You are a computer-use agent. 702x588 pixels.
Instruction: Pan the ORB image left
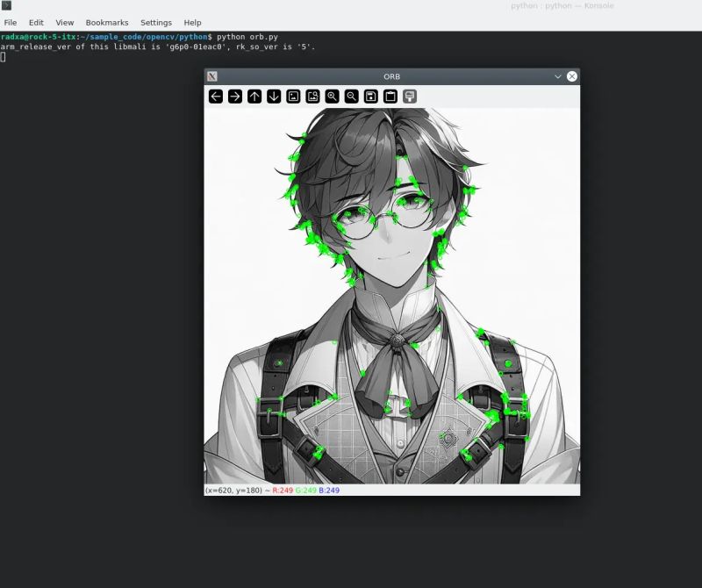pyautogui.click(x=217, y=97)
